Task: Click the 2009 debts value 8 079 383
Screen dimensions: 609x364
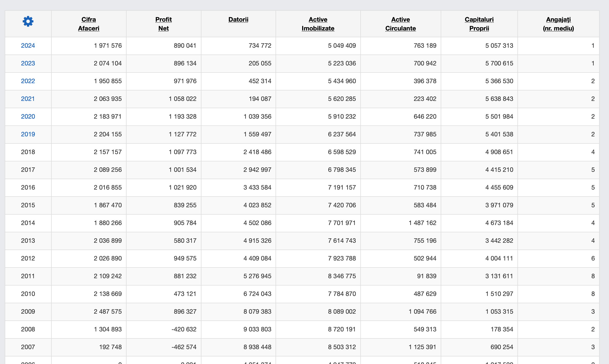Action: point(257,312)
